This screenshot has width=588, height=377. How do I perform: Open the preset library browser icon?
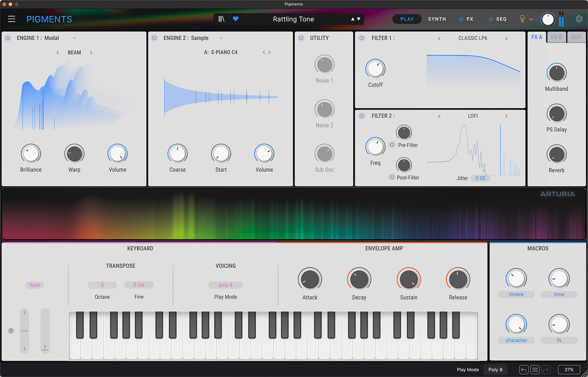pos(221,19)
